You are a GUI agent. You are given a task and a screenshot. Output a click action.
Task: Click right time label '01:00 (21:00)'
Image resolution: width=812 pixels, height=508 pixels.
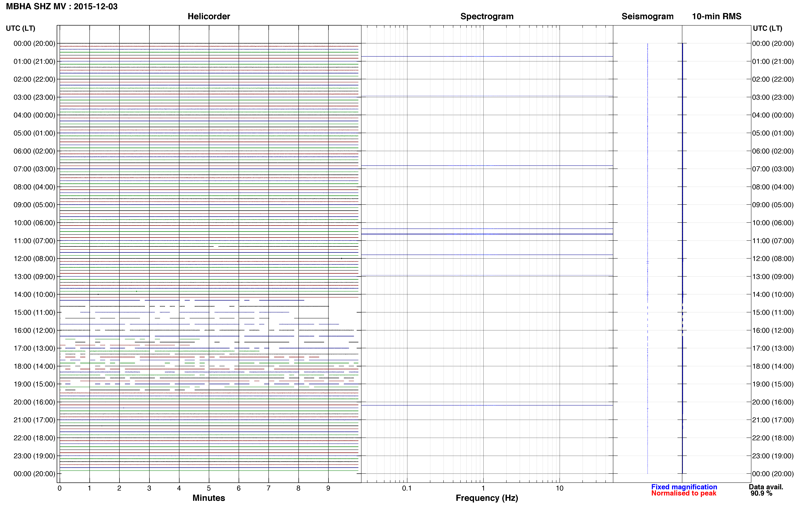(x=773, y=62)
